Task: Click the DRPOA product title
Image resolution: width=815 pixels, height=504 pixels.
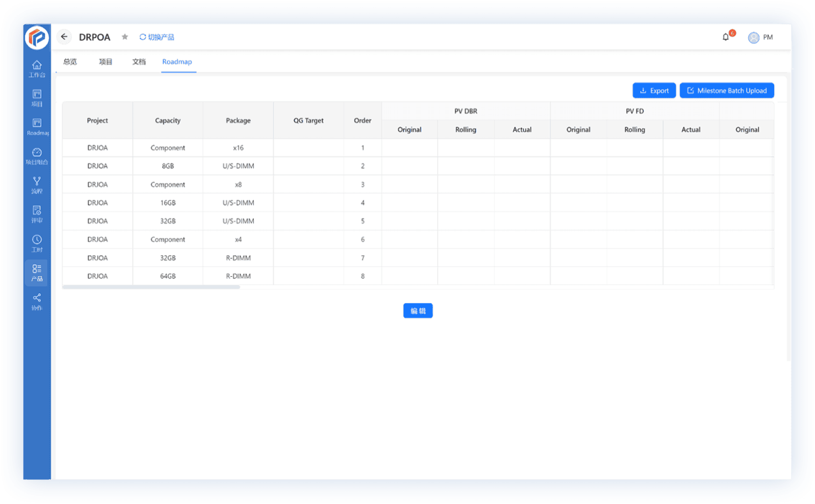Action: click(95, 37)
